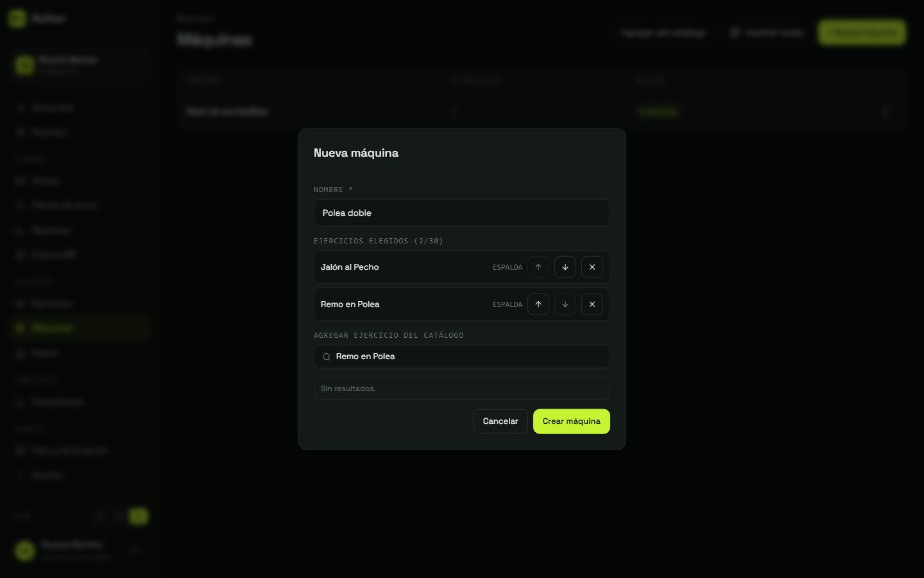The image size is (924, 578).
Task: Click the magnifier icon in catalog search
Action: click(327, 357)
